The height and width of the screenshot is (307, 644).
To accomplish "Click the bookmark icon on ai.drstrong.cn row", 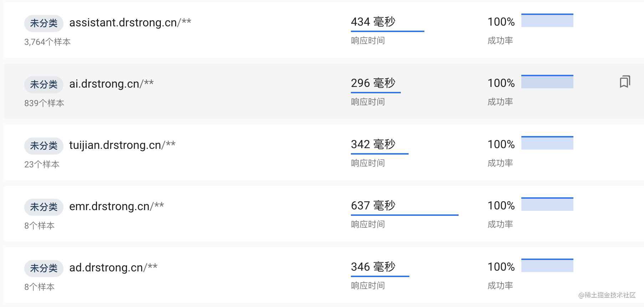I will coord(625,82).
